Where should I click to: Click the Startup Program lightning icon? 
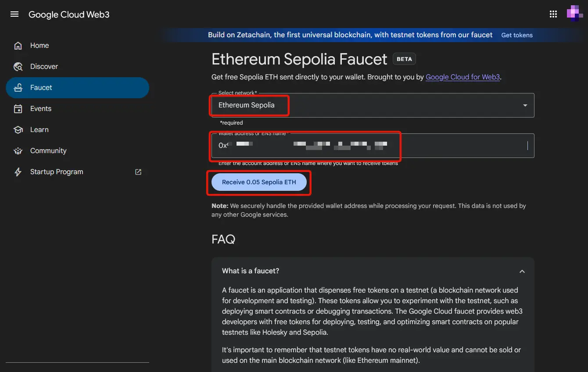(x=18, y=172)
